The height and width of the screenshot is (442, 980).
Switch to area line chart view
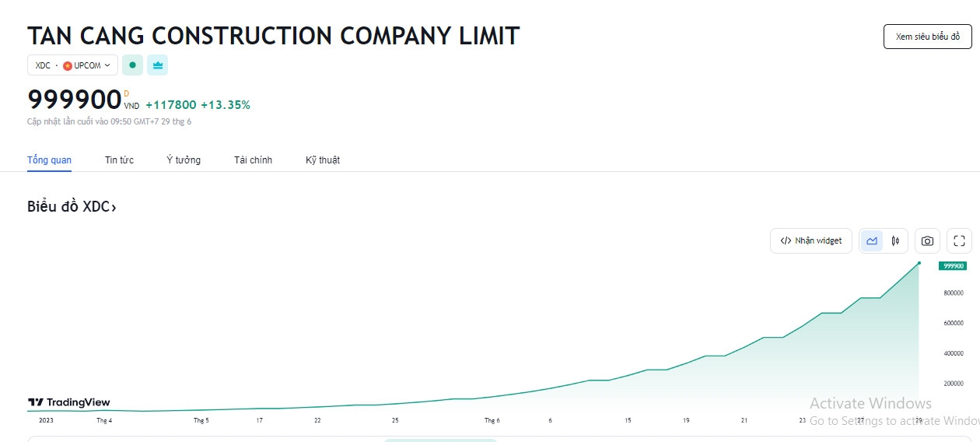click(872, 241)
